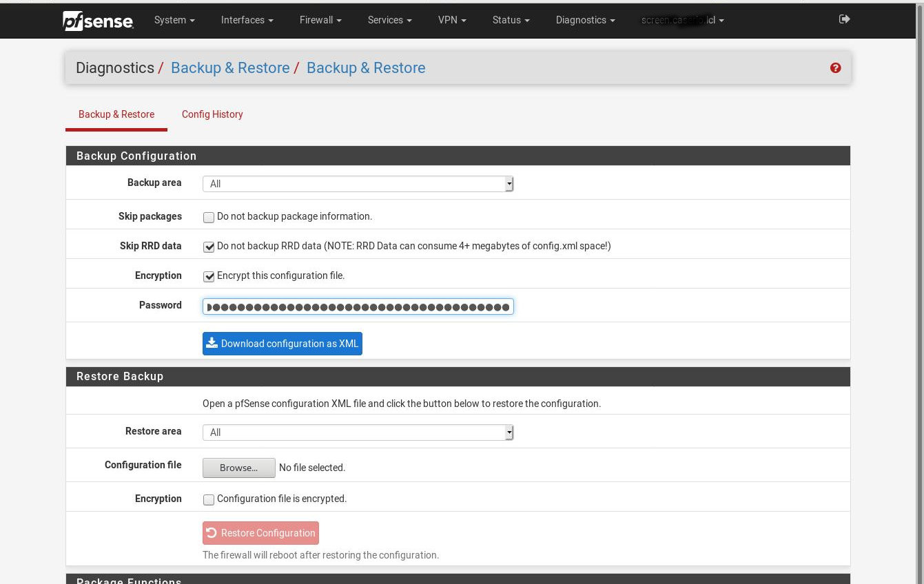Screen dimensions: 924x584
Task: Click Download configuration as XML button
Action: click(x=283, y=344)
